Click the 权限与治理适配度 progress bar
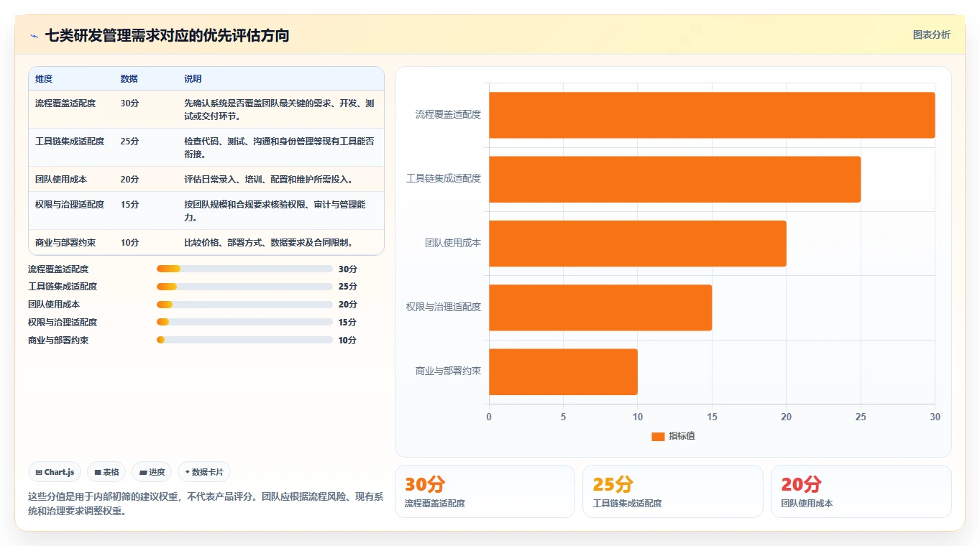This screenshot has height=546, width=980. tap(244, 322)
